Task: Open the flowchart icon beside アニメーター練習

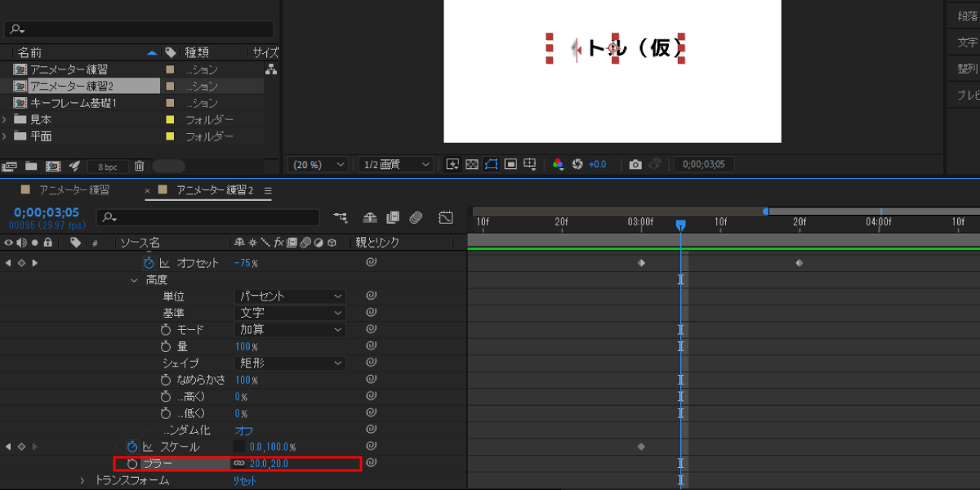Action: (271, 69)
